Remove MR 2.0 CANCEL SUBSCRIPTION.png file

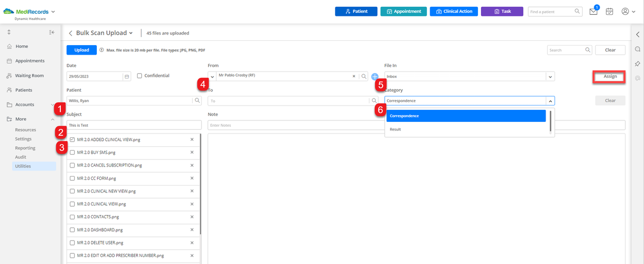(x=192, y=165)
